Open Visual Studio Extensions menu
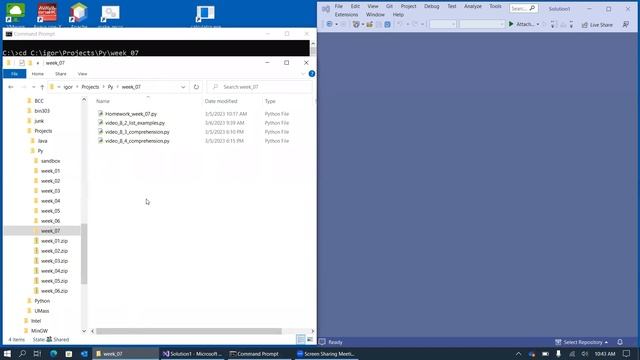The width and height of the screenshot is (640, 360). click(346, 15)
